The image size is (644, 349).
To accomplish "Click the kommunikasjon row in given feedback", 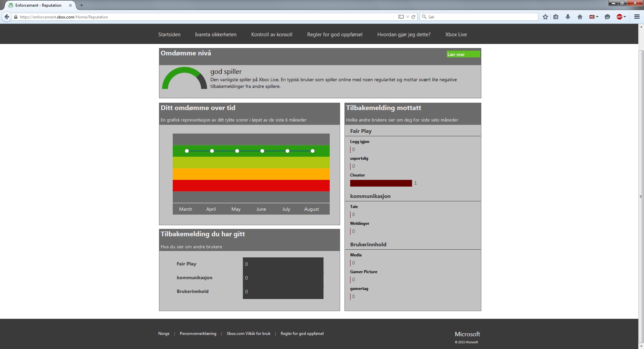I will click(250, 278).
